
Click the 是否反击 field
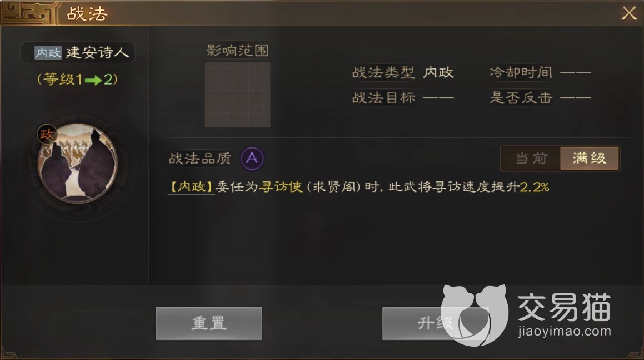[540, 98]
